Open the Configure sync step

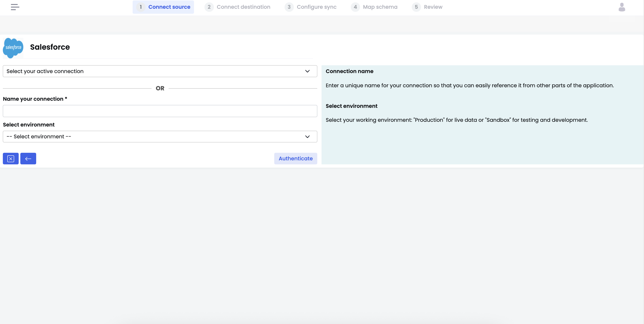click(x=311, y=7)
